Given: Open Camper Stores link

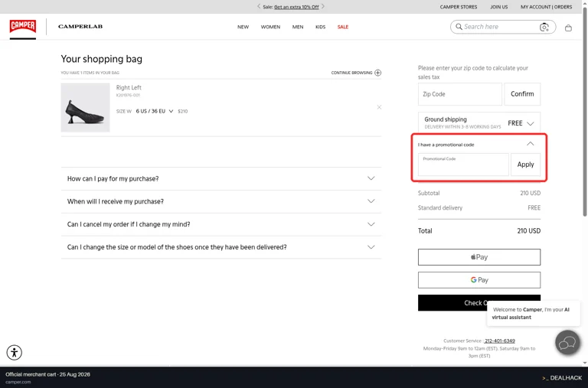Looking at the screenshot, I should coord(459,7).
